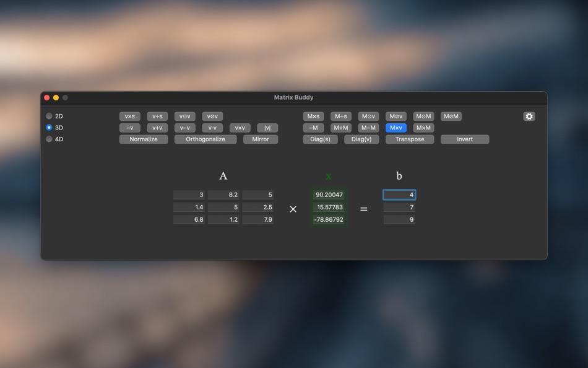
Task: Select the highlighted M×v operation
Action: pos(396,128)
